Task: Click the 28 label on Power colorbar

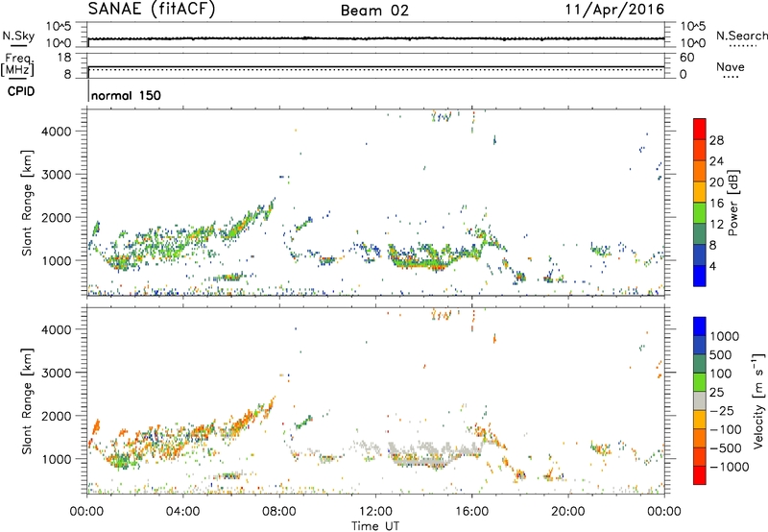Action: coord(716,140)
